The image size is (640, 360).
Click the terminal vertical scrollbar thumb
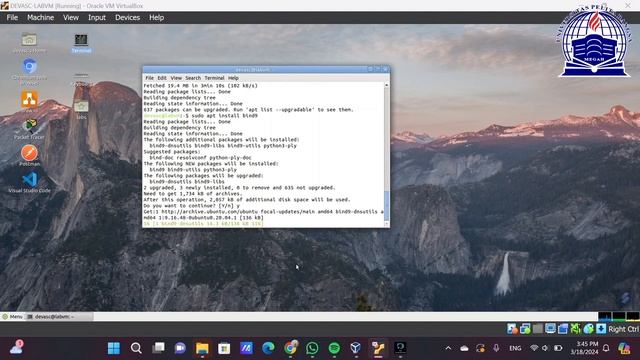387,205
